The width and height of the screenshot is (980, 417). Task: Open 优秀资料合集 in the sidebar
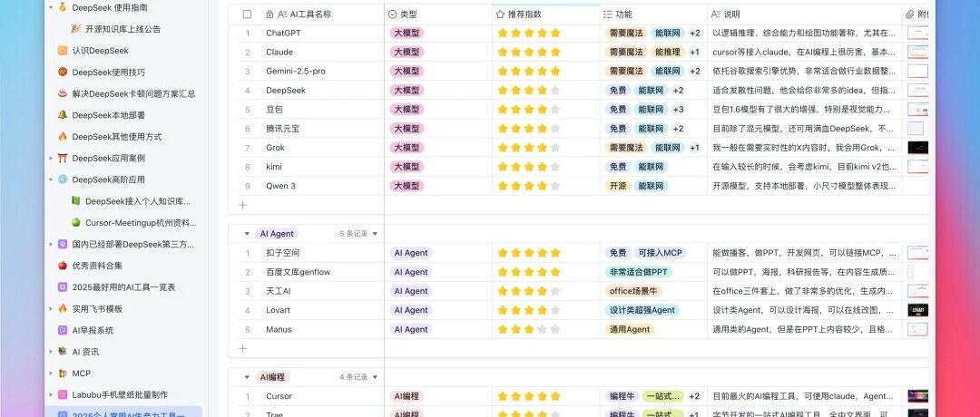[x=97, y=266]
